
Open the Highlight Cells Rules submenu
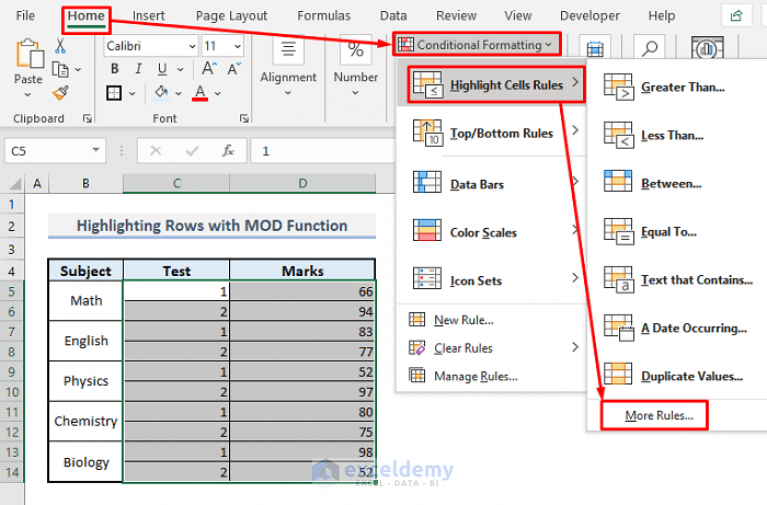click(x=496, y=85)
